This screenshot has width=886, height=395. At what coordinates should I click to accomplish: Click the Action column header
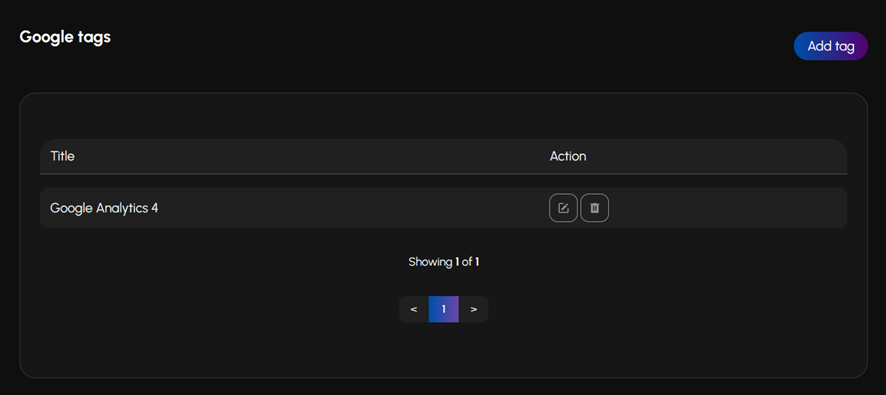568,156
